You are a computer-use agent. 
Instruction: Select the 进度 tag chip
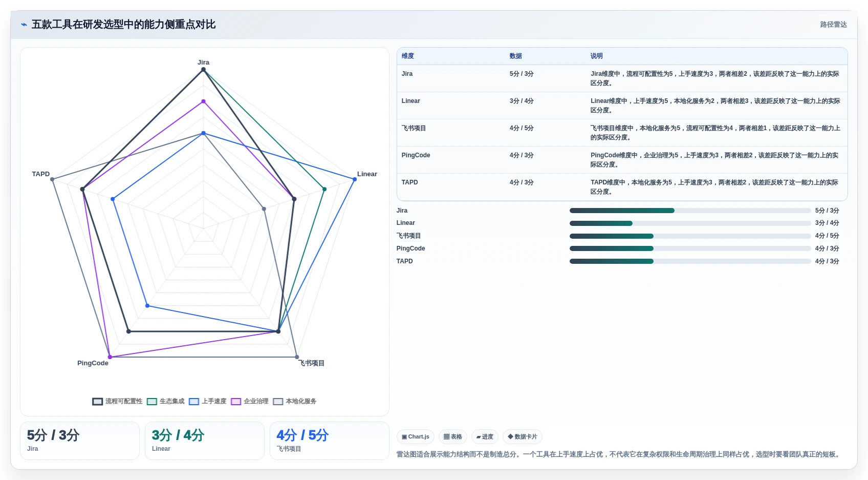(x=485, y=437)
